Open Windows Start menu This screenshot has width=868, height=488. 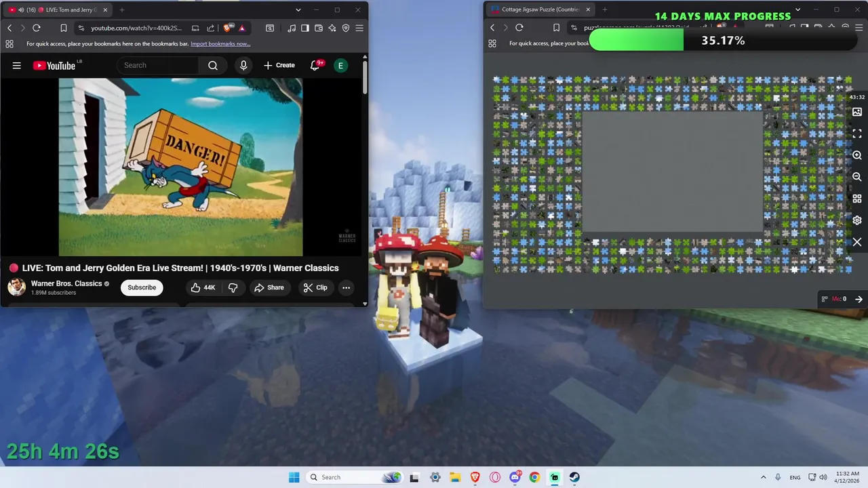(x=294, y=477)
